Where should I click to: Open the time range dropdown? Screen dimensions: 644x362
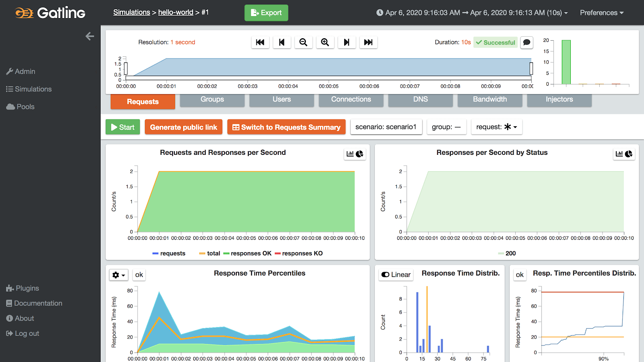point(472,13)
